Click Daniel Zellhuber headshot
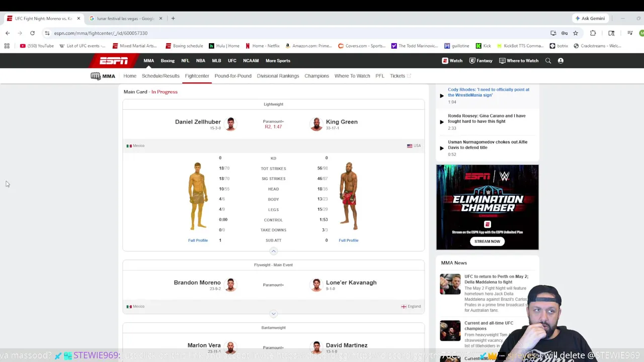The width and height of the screenshot is (644, 362). [x=230, y=124]
